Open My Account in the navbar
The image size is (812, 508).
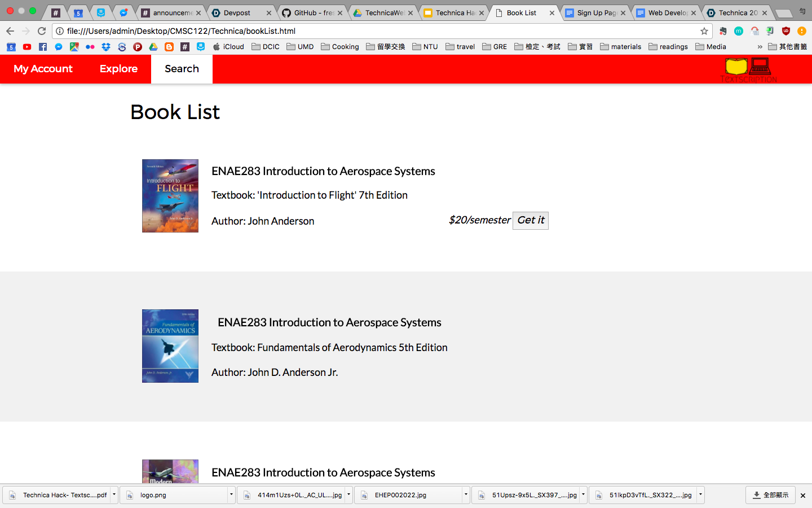pos(43,69)
